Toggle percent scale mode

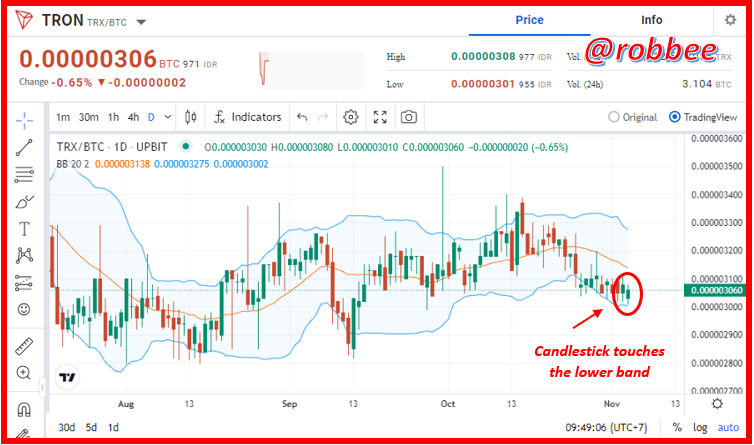pyautogui.click(x=677, y=427)
